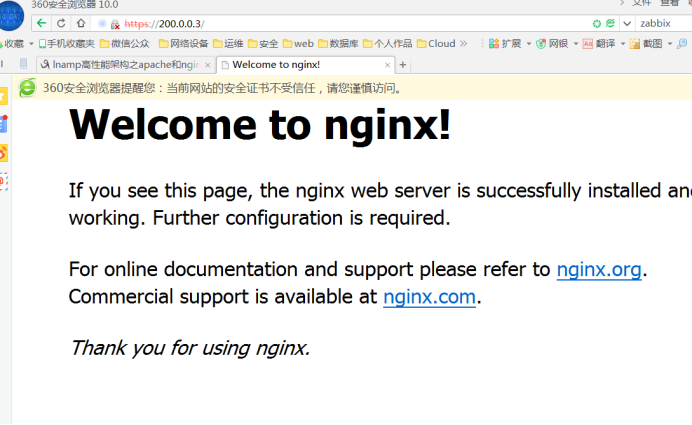Open the web bookmark folder
The image size is (692, 425).
298,44
